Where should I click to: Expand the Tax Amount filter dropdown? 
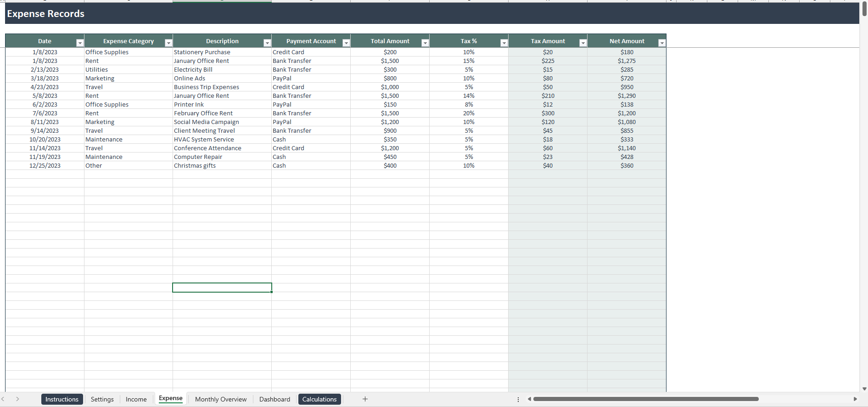(583, 43)
